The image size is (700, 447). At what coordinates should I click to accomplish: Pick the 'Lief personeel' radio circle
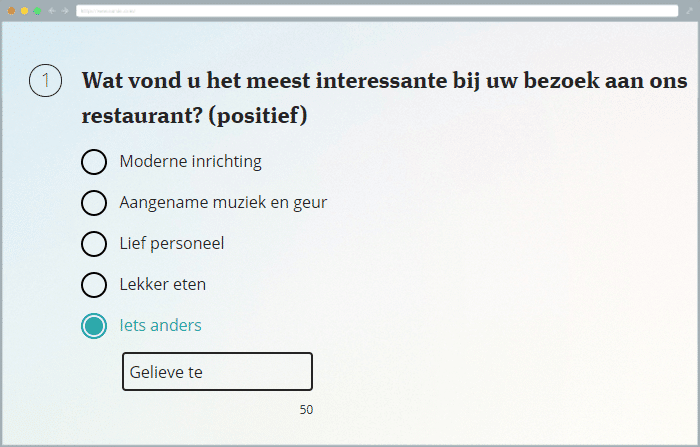[x=94, y=244]
